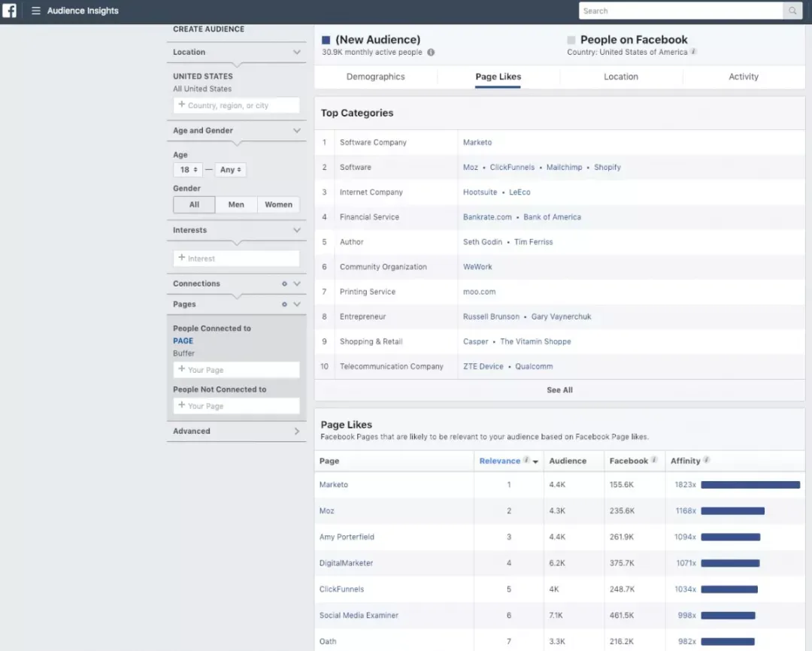Click the blue New Audience color square
This screenshot has width=812, height=651.
coord(326,40)
